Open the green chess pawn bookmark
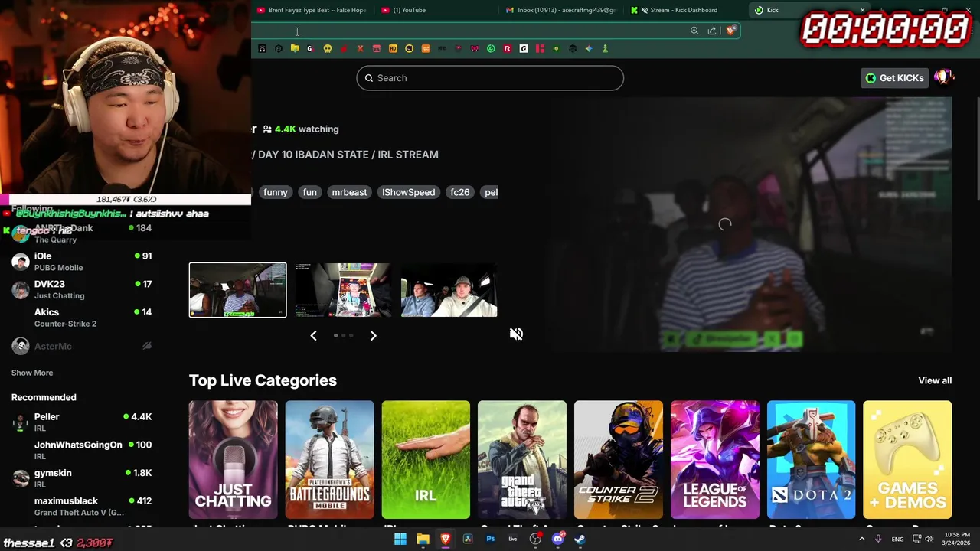 tap(605, 49)
